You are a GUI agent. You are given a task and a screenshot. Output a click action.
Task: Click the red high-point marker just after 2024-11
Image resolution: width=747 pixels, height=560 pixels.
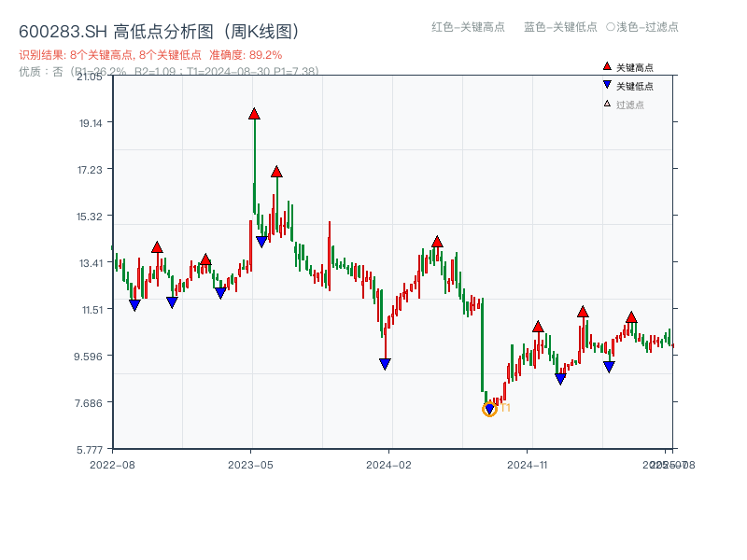[538, 327]
